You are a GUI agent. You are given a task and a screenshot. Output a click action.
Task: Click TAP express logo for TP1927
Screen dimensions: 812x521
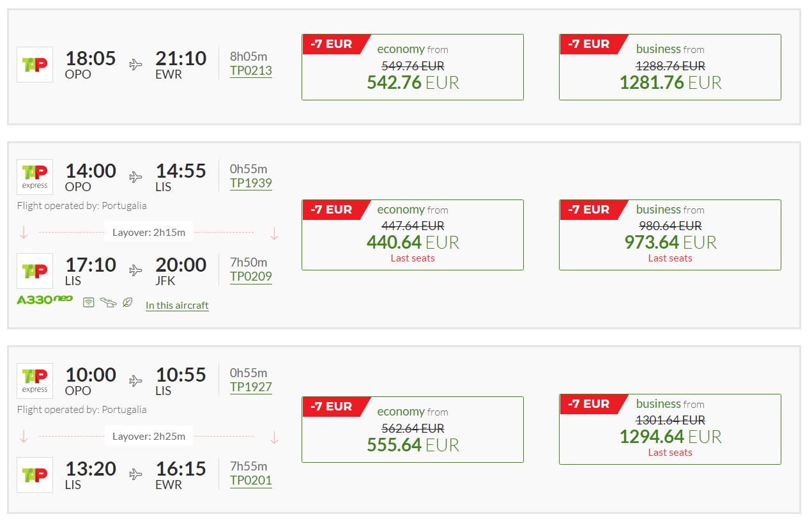pyautogui.click(x=34, y=381)
